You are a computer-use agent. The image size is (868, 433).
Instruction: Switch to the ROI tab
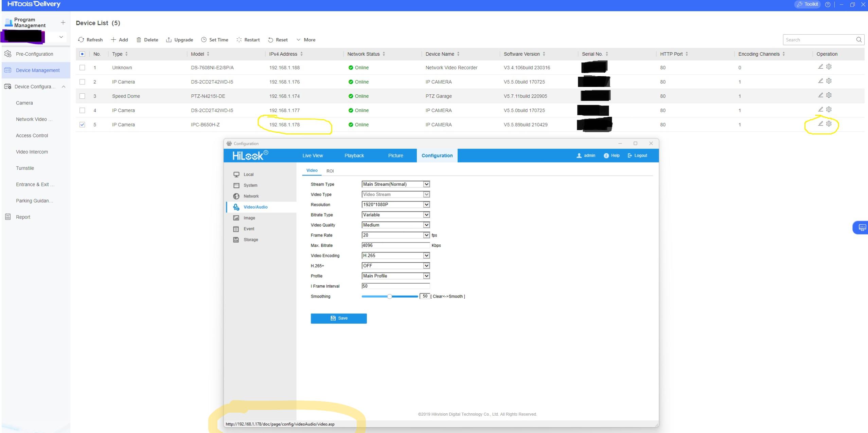(x=330, y=171)
